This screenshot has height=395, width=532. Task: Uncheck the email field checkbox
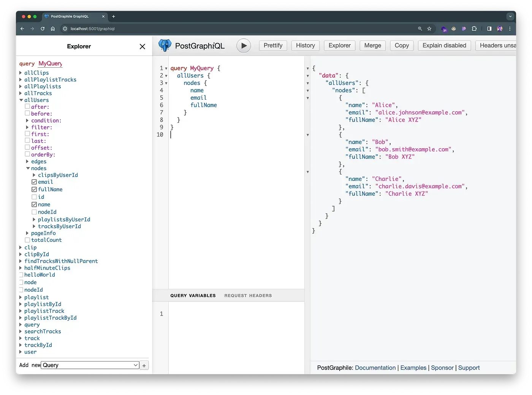pyautogui.click(x=34, y=182)
